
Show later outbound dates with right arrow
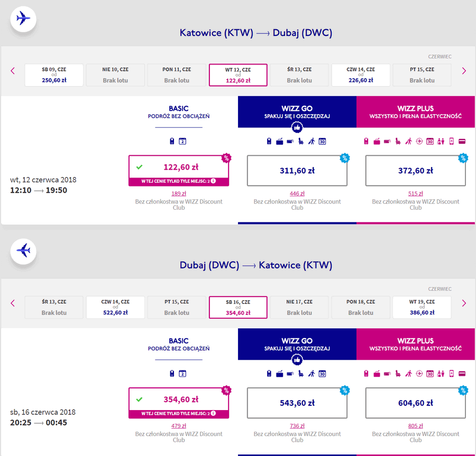(x=464, y=71)
